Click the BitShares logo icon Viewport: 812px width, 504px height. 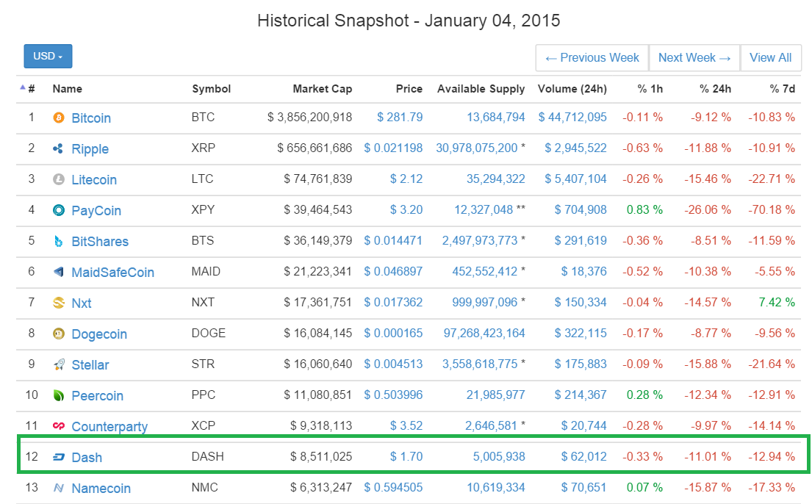tap(59, 242)
